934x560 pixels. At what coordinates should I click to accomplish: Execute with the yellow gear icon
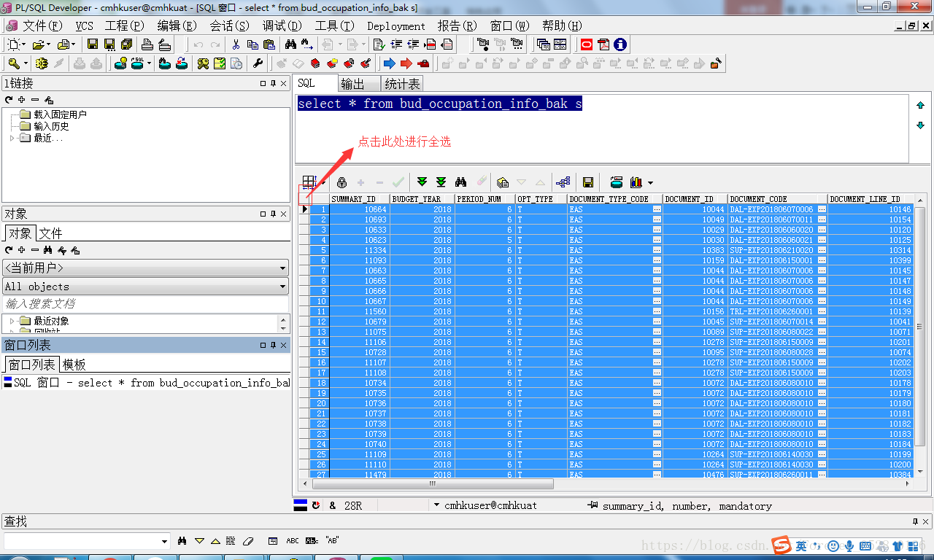42,63
